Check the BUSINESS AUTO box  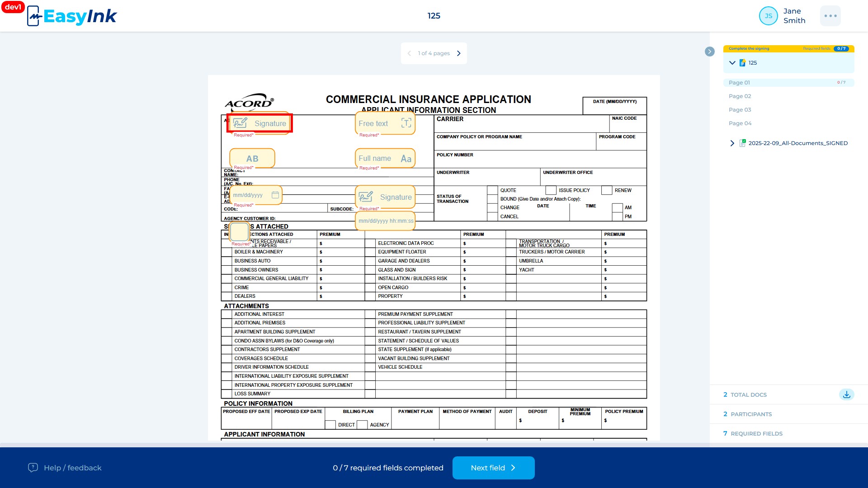pos(226,261)
